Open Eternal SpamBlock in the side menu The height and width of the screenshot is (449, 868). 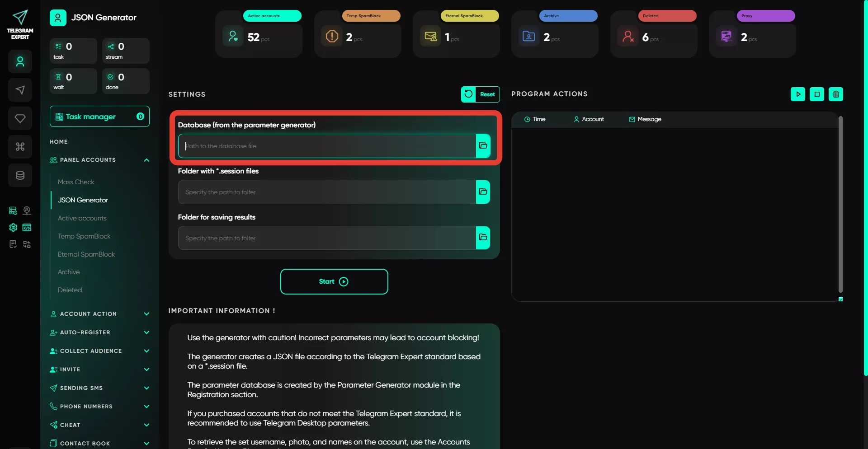86,254
